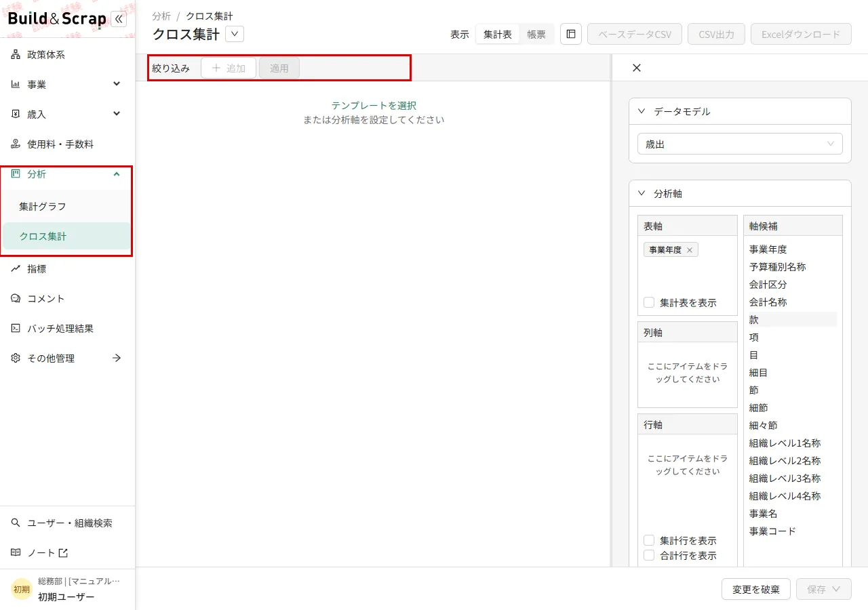The width and height of the screenshot is (868, 610).
Task: Toggle the layout panel icon next to 帳票
Action: tap(571, 34)
